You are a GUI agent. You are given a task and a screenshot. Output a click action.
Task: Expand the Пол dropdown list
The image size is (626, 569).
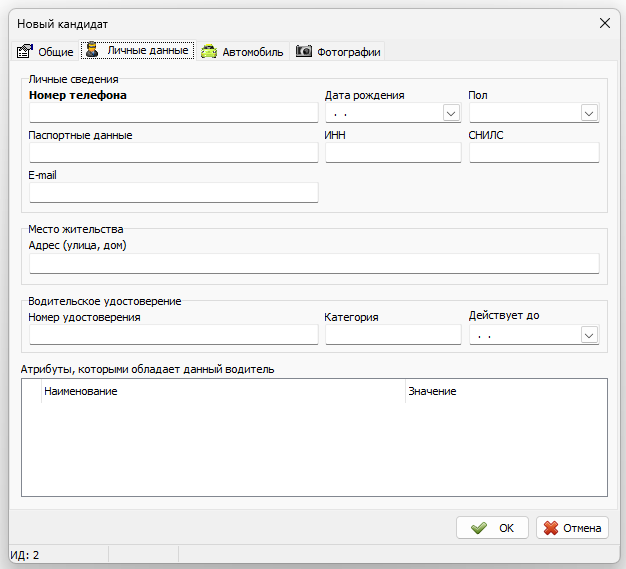[x=589, y=113]
